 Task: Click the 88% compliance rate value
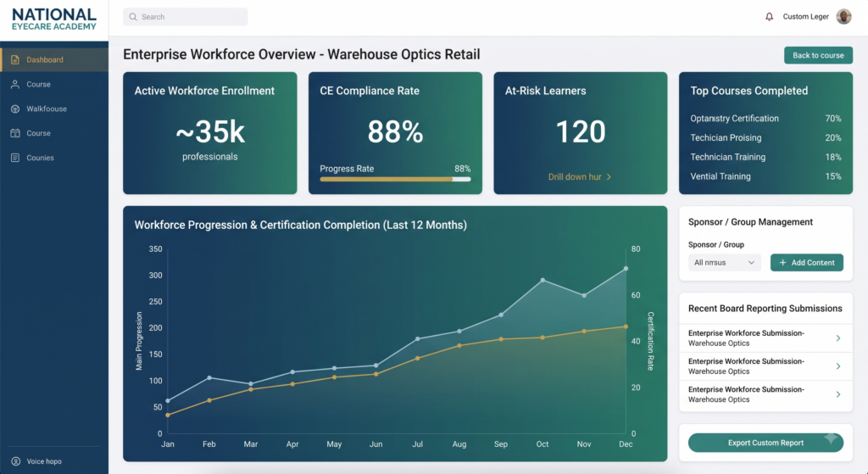coord(395,131)
